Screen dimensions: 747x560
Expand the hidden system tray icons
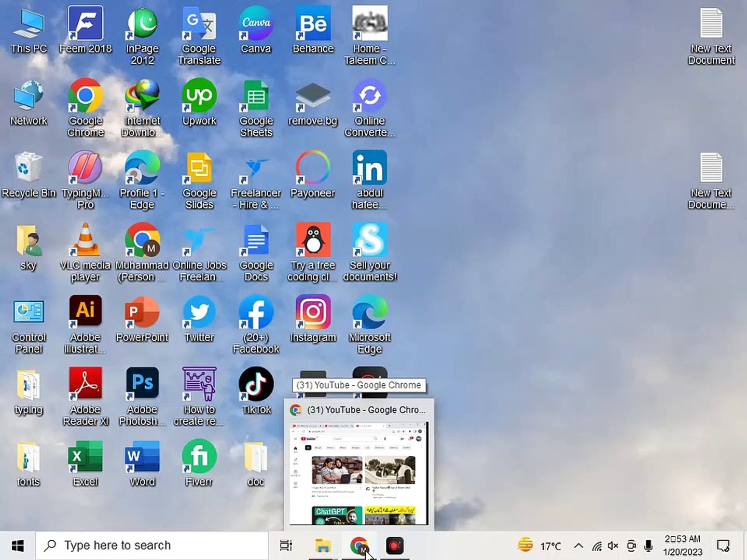578,545
